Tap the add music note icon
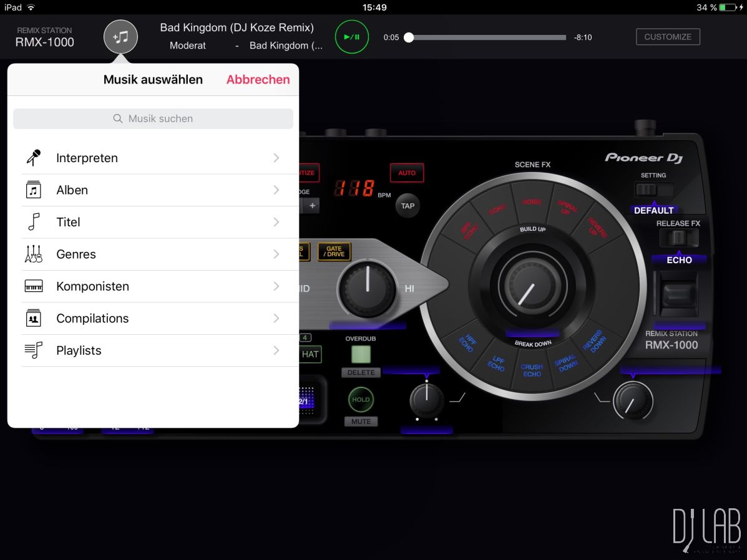The image size is (747, 560). coord(120,37)
